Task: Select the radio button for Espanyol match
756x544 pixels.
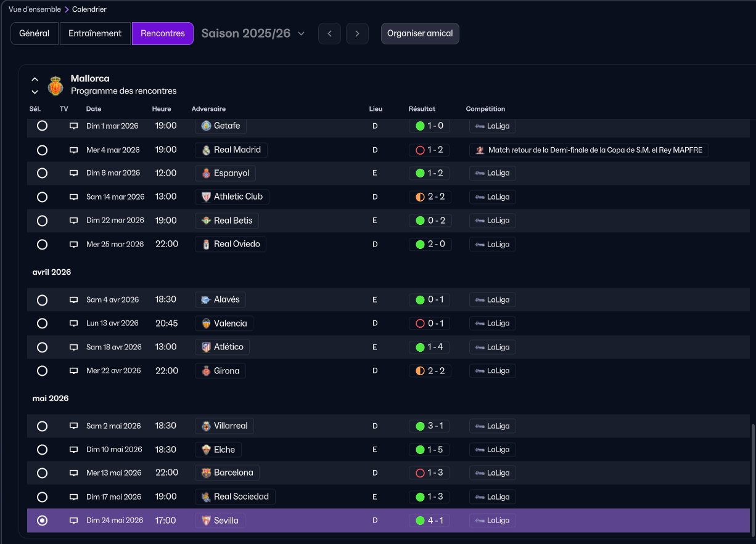Action: pyautogui.click(x=42, y=173)
